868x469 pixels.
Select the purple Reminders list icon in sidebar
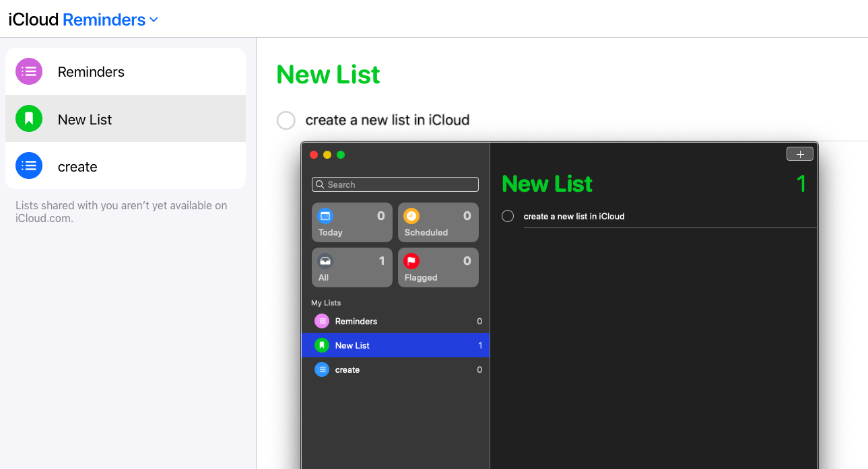coord(28,71)
